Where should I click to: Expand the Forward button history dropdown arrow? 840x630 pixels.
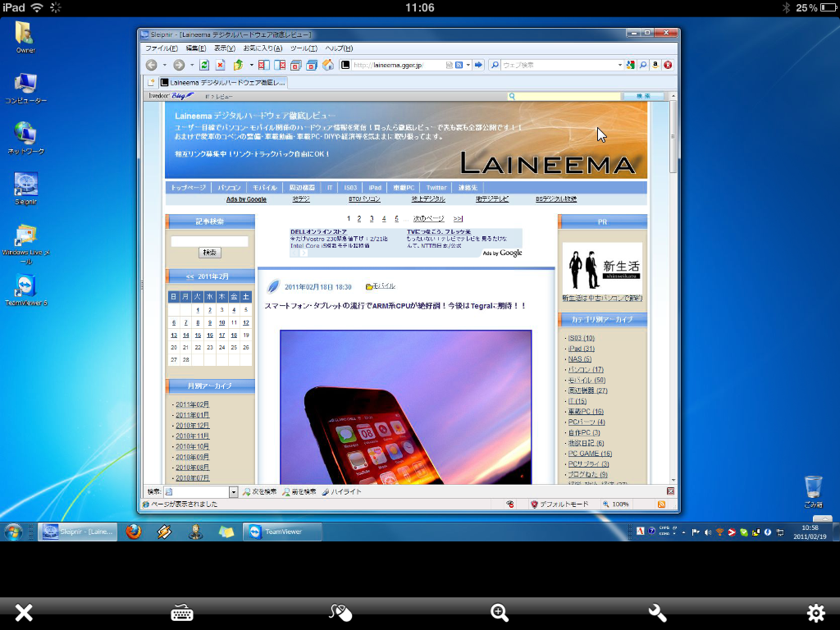pos(192,65)
